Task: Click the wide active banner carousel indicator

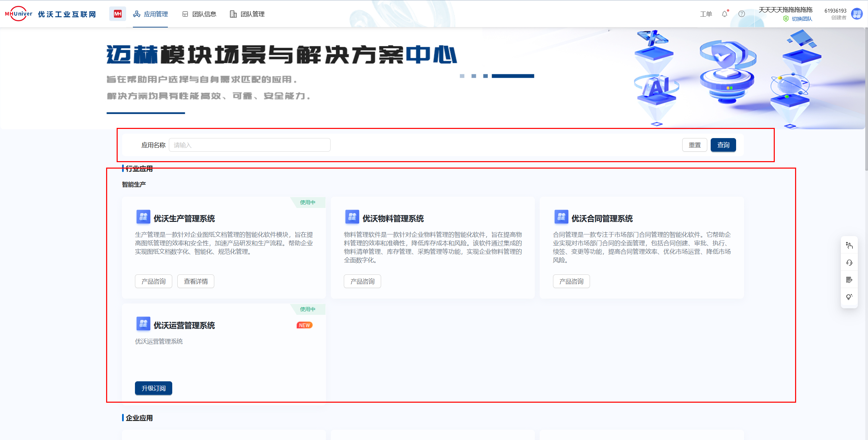Action: [x=513, y=76]
